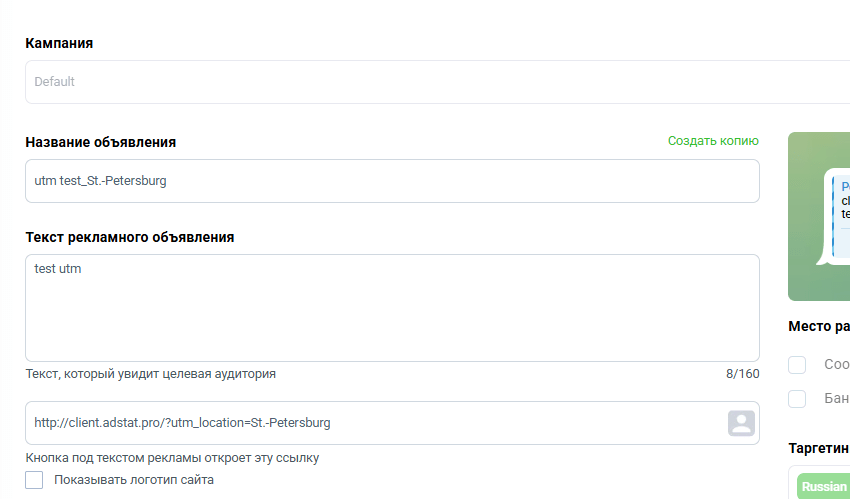Click the hint 'Текст, который увидит целевая аудитория'

point(151,374)
